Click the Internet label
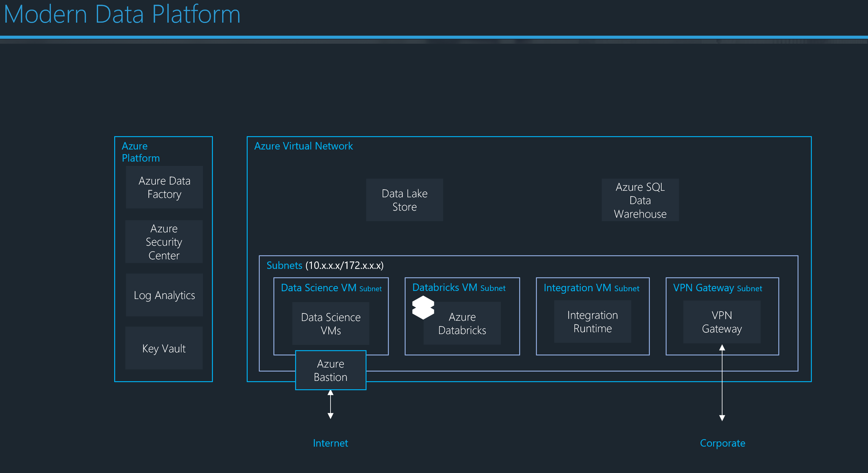 (330, 443)
